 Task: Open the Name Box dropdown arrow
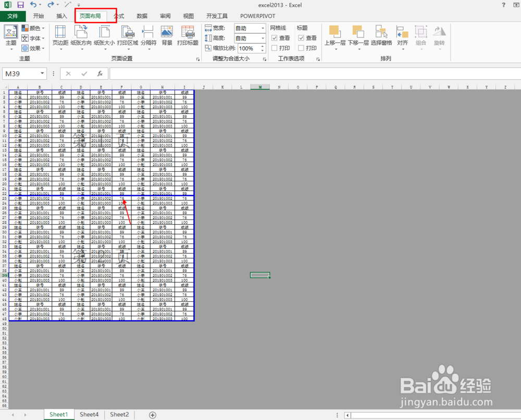(42, 73)
